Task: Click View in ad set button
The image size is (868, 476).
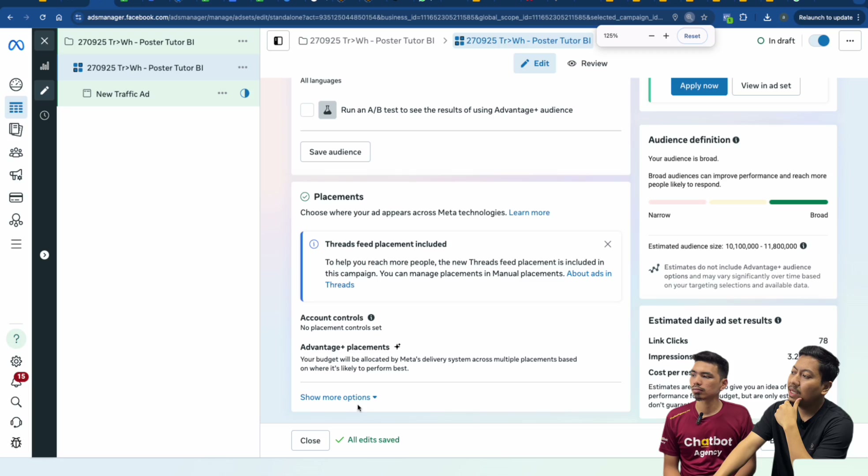Action: pos(766,86)
